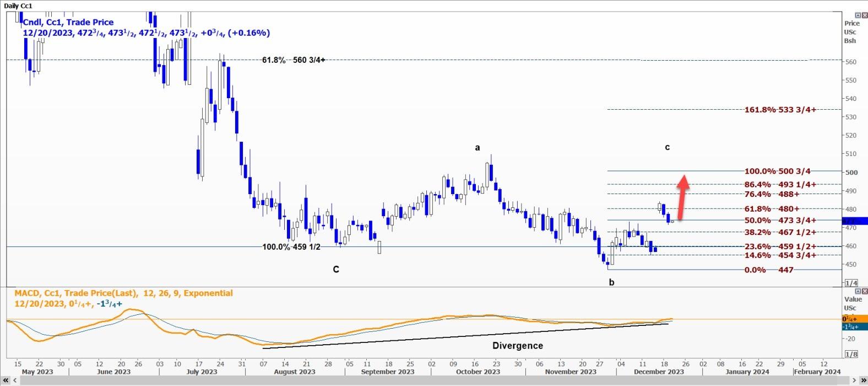Click the 1/8 MACD scale precision box
The width and height of the screenshot is (868, 386).
[x=851, y=354]
